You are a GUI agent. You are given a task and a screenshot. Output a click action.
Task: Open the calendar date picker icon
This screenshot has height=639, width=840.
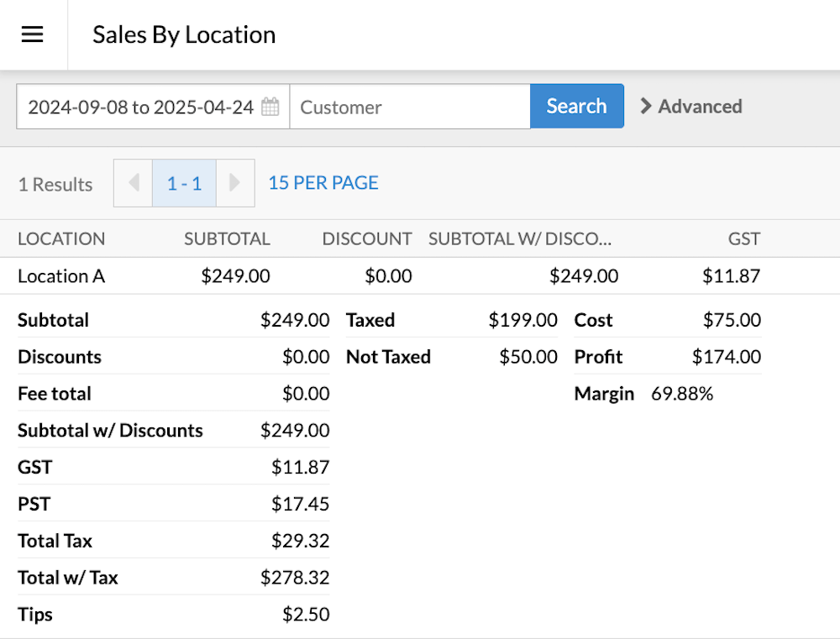tap(270, 107)
